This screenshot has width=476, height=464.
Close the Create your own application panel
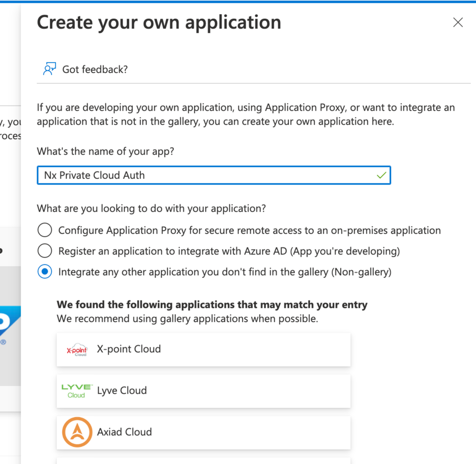[x=458, y=22]
